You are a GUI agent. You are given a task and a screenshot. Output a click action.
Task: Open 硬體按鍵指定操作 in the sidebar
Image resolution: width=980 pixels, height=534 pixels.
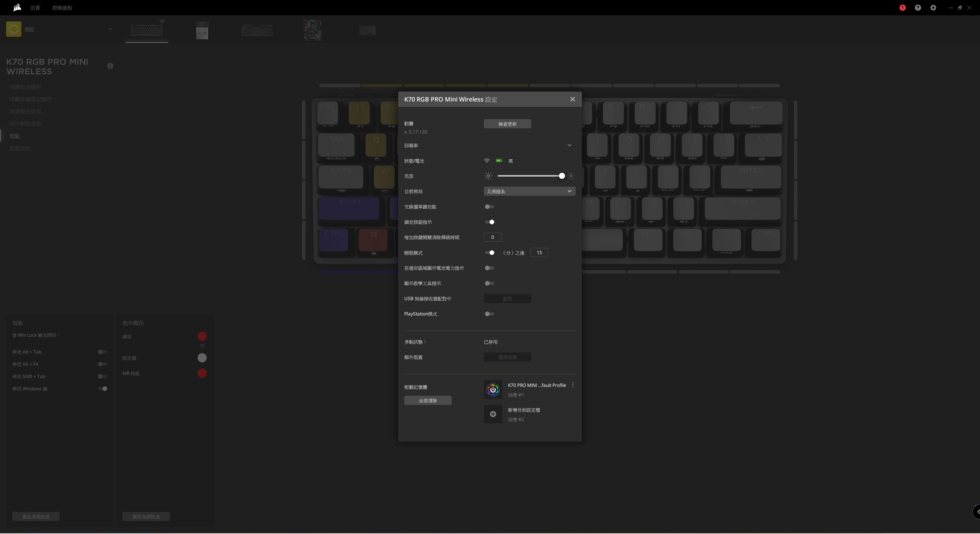coord(31,99)
